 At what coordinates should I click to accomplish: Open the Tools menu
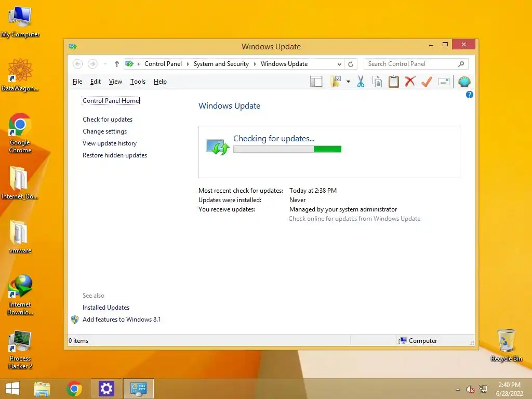click(x=138, y=82)
